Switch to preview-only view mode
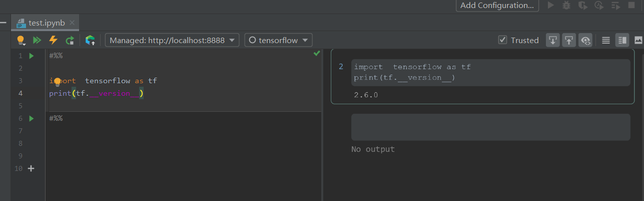644x201 pixels. (x=638, y=40)
